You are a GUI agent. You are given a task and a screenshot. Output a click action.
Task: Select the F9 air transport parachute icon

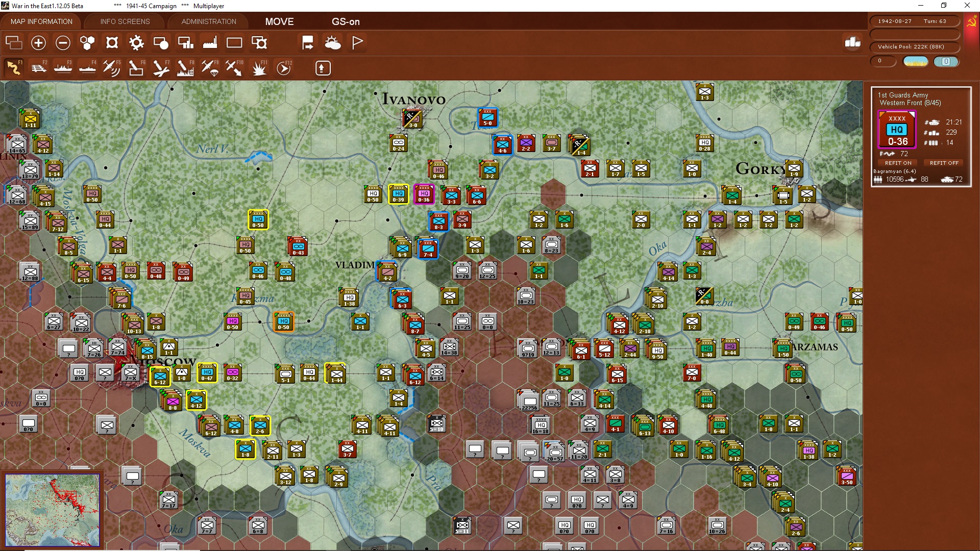click(210, 68)
